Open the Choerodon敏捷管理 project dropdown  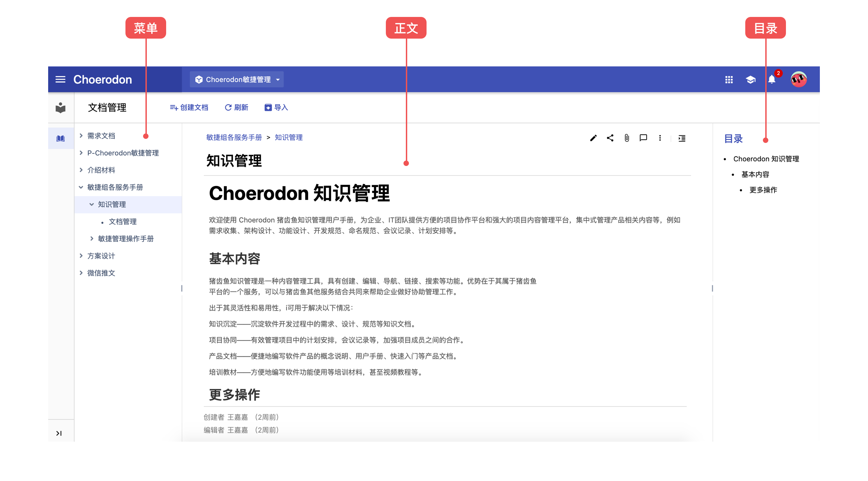pyautogui.click(x=237, y=79)
